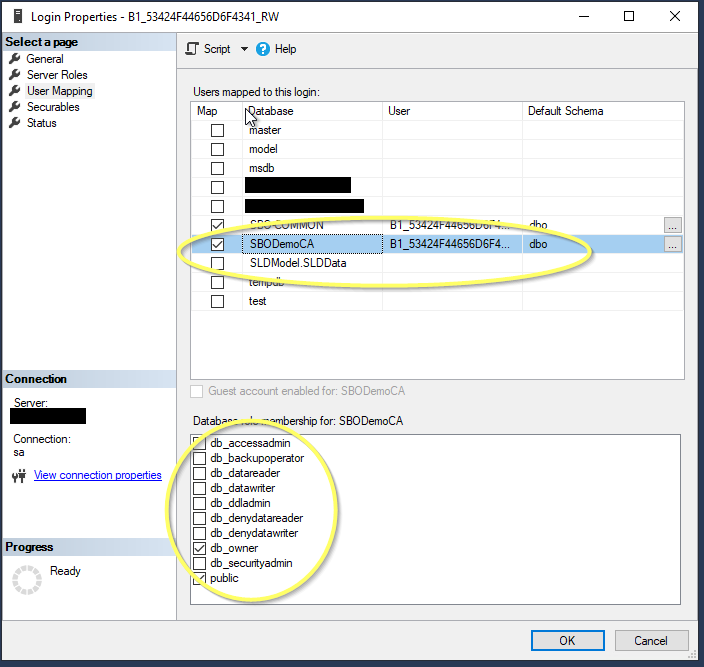The image size is (704, 667).
Task: Click the User column header
Action: 453,111
